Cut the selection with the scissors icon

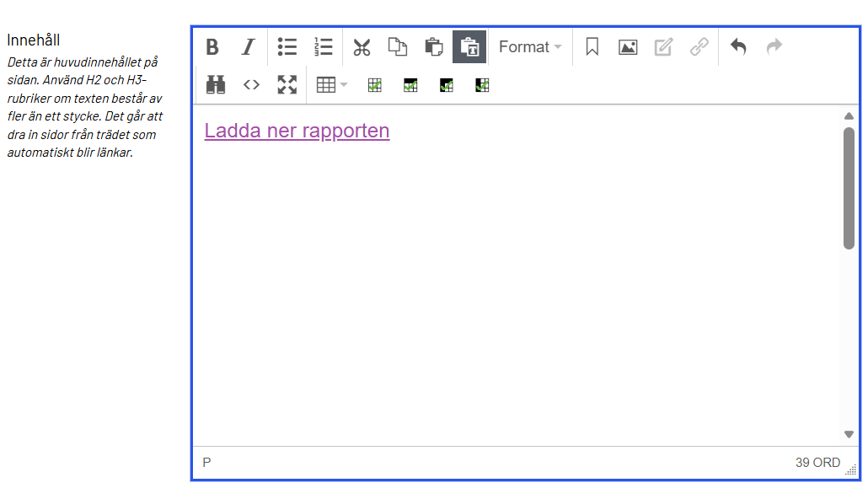coord(362,47)
